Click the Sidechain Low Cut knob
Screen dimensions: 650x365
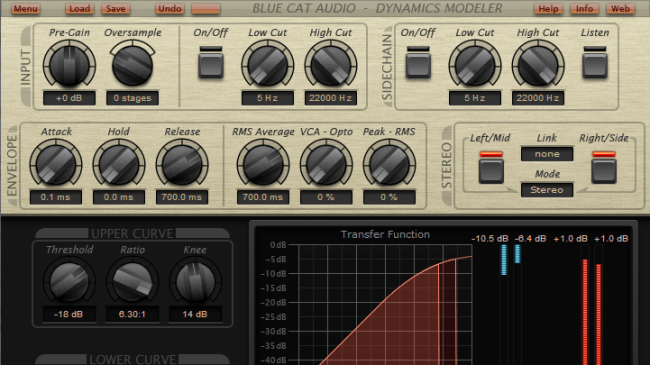[x=475, y=65]
